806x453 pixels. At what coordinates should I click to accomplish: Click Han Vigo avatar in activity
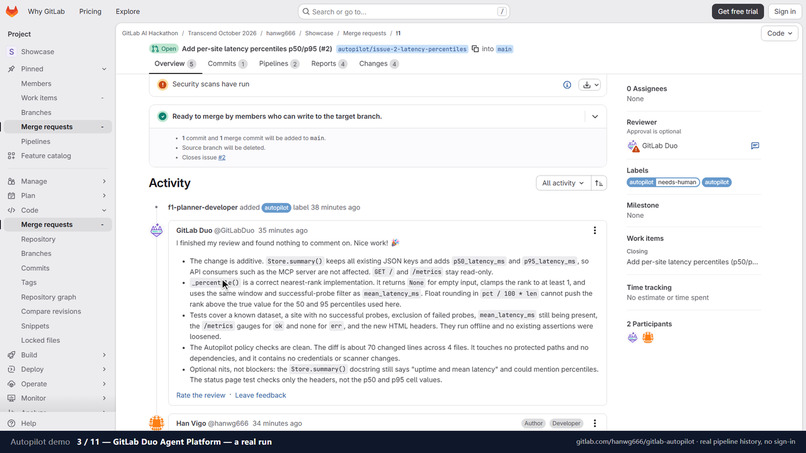[x=156, y=423]
